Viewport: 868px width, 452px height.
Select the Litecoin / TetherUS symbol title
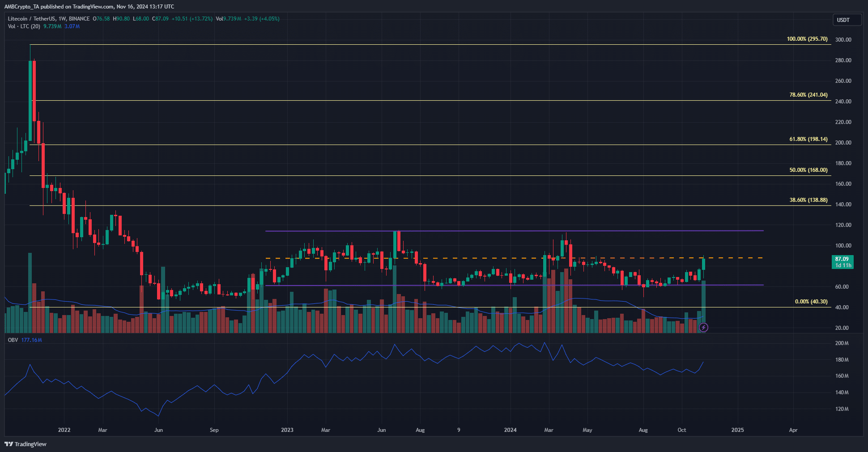click(x=49, y=19)
